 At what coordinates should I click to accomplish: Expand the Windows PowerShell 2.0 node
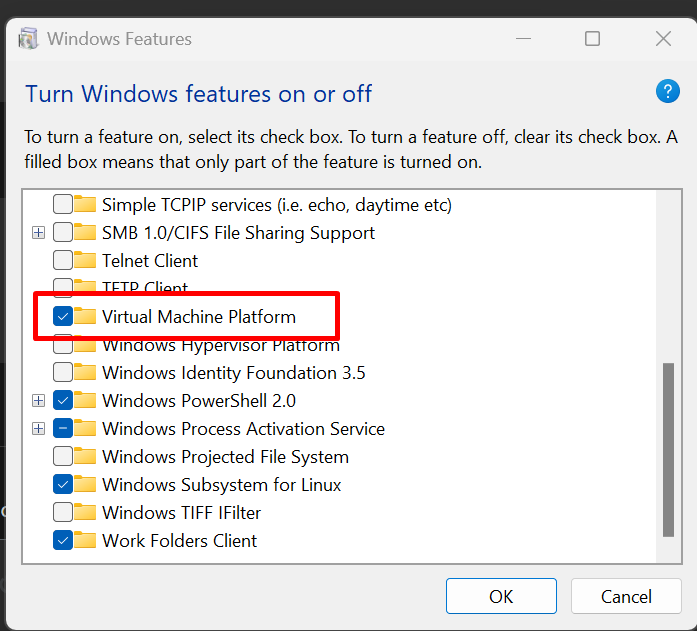pos(39,400)
